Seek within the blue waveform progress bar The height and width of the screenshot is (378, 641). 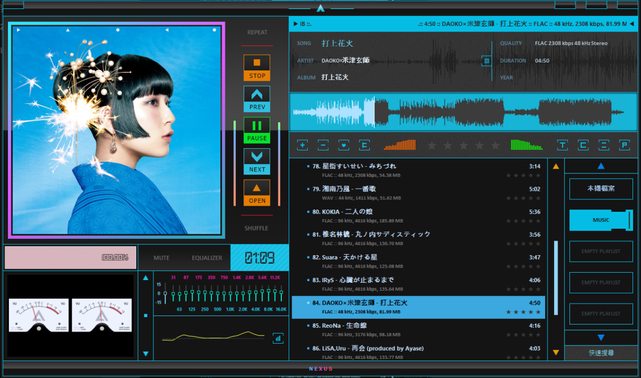click(x=463, y=112)
